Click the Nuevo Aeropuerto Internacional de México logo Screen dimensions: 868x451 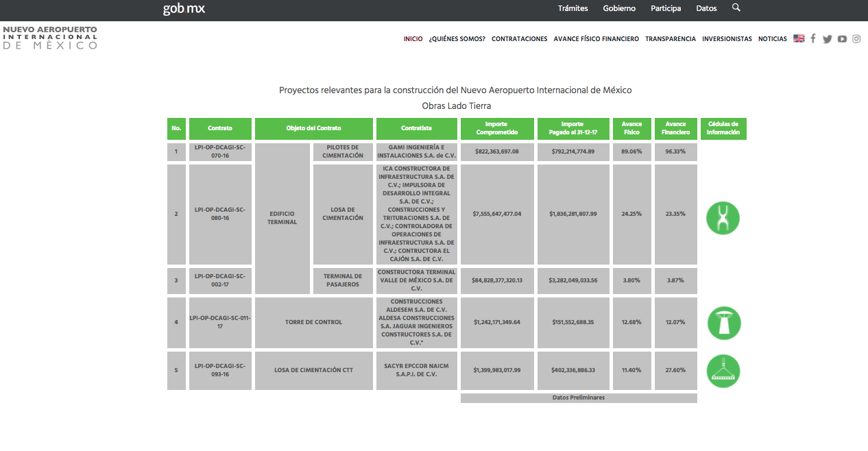pos(50,38)
